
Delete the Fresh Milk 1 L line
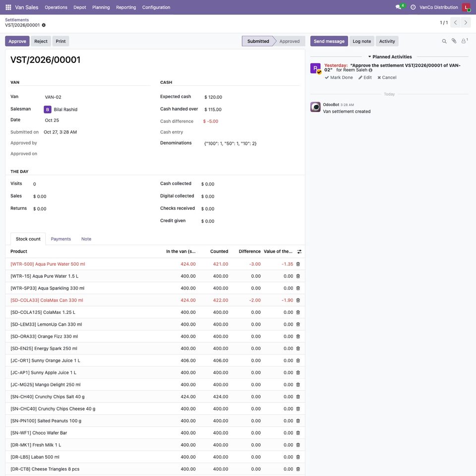tap(298, 445)
